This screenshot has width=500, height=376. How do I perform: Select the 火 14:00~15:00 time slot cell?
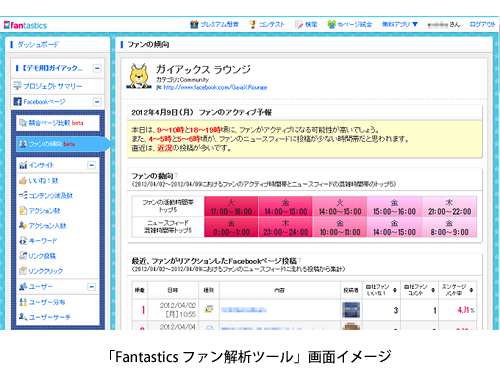click(340, 207)
